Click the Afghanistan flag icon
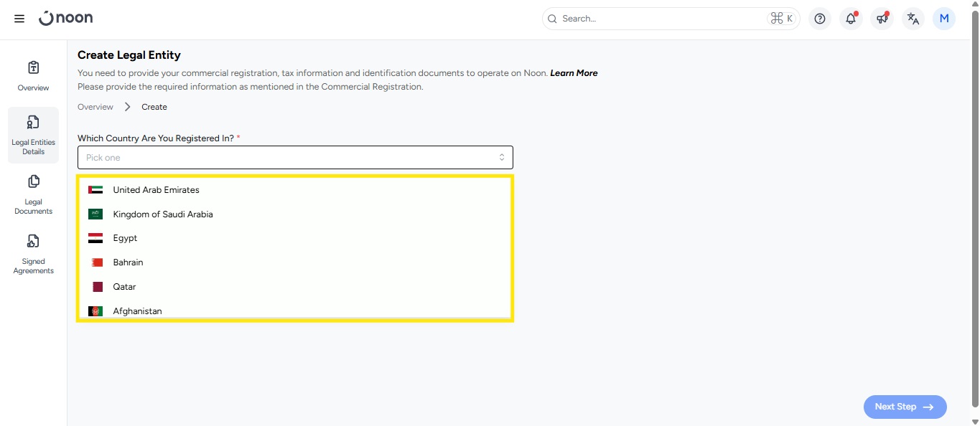 [95, 311]
